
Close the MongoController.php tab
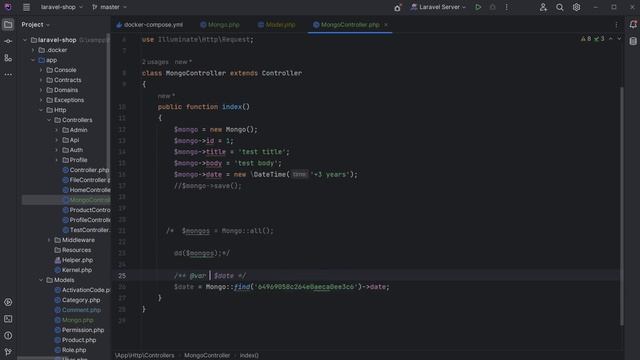(x=386, y=25)
